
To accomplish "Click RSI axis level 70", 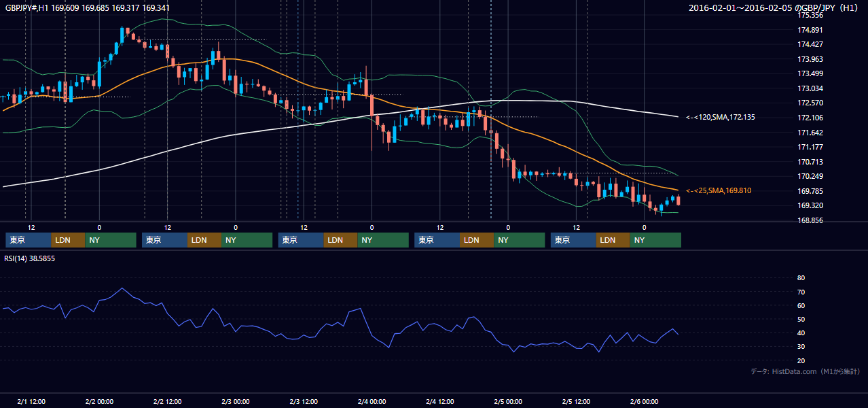I will (801, 292).
